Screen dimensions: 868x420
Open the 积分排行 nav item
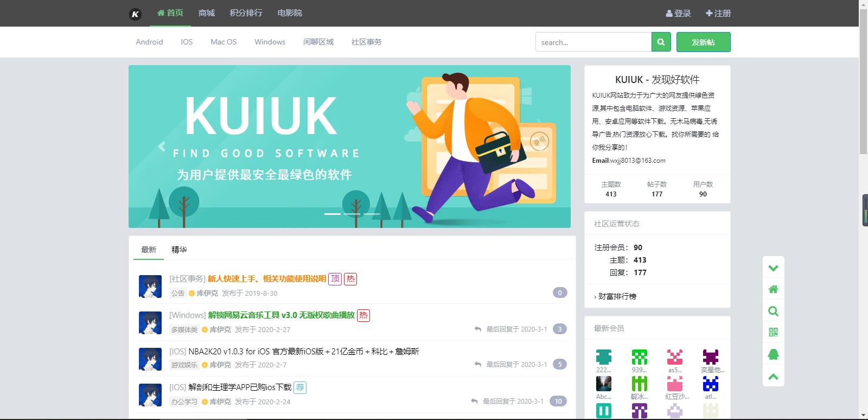[246, 13]
